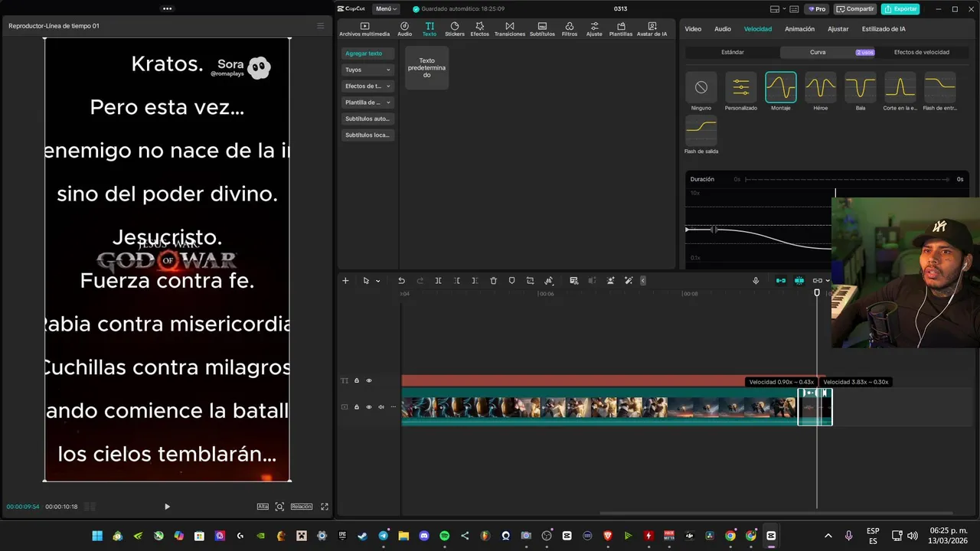Split clip at playhead

tap(438, 281)
